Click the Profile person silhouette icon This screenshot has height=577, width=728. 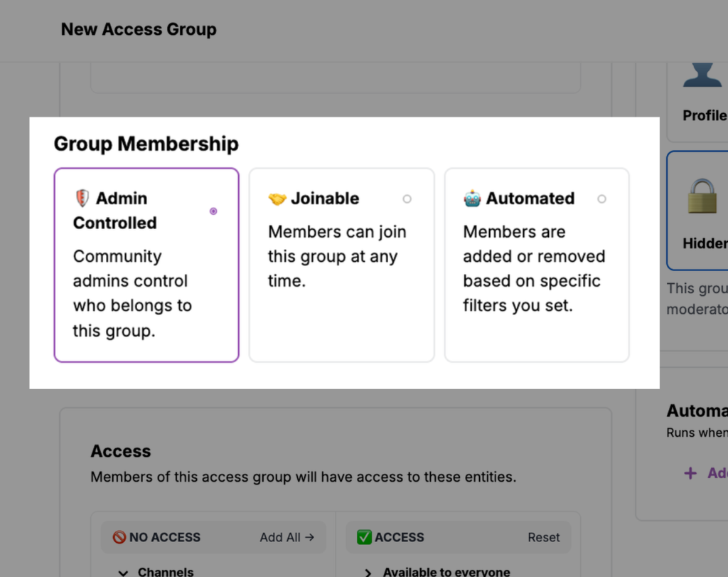pyautogui.click(x=702, y=75)
